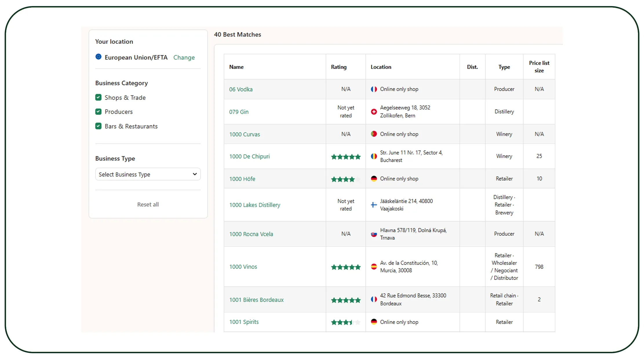Click Change next to European Union/EFTA
Viewport: 644px width, 359px height.
tap(184, 57)
